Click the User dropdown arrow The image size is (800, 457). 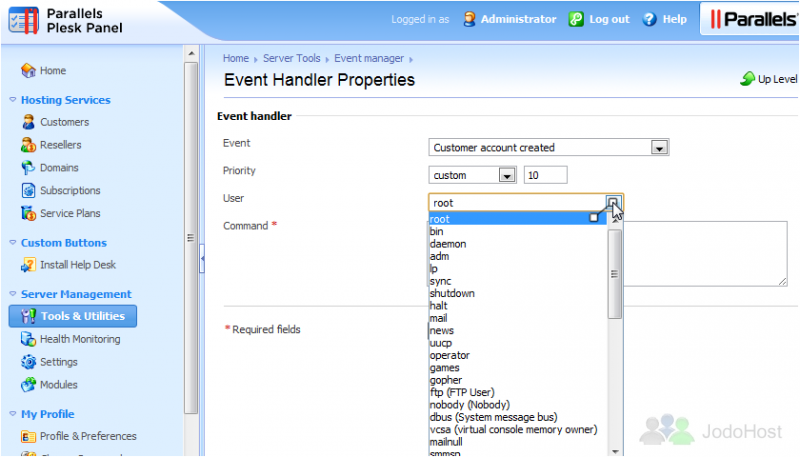[613, 202]
